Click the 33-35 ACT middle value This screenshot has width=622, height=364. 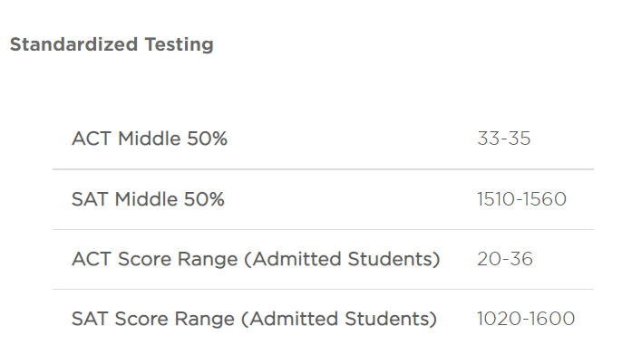(504, 139)
